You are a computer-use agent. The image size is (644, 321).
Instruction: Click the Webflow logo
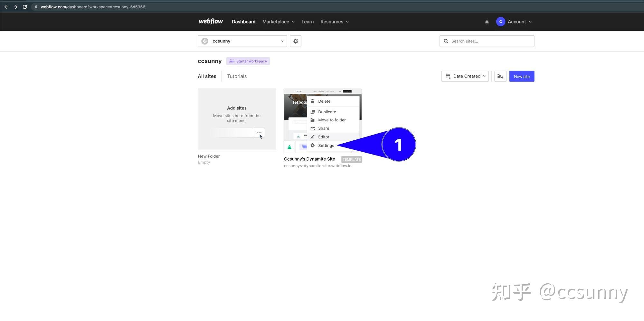(211, 22)
